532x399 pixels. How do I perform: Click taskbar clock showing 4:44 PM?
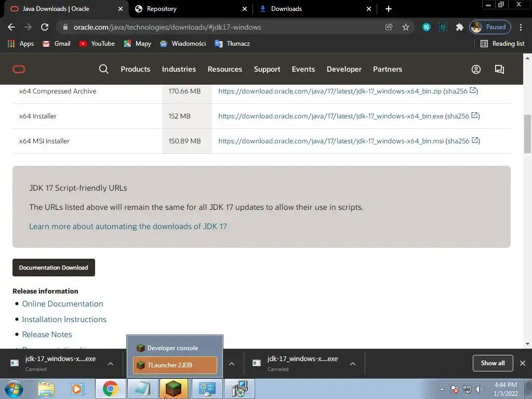[x=506, y=389]
